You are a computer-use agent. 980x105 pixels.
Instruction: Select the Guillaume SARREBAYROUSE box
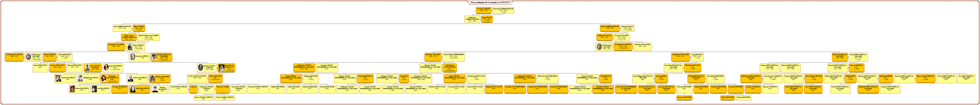click(x=472, y=19)
